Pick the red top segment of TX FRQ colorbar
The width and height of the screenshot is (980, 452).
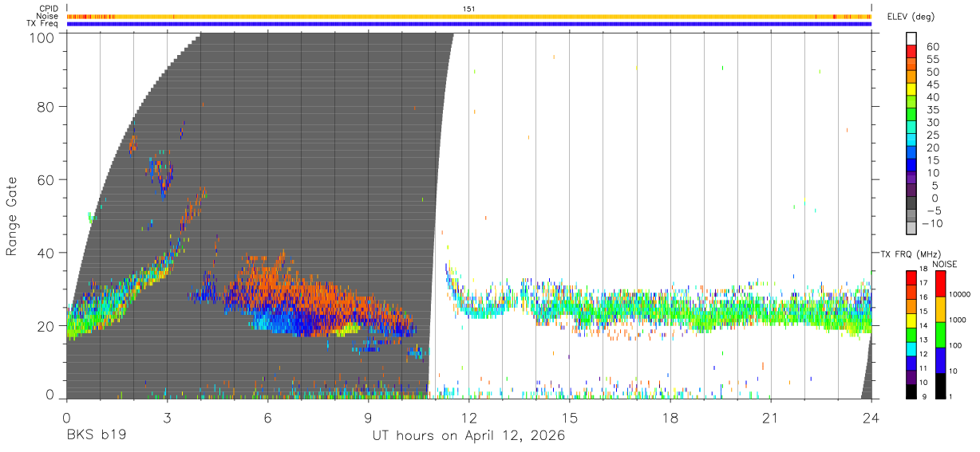(911, 277)
